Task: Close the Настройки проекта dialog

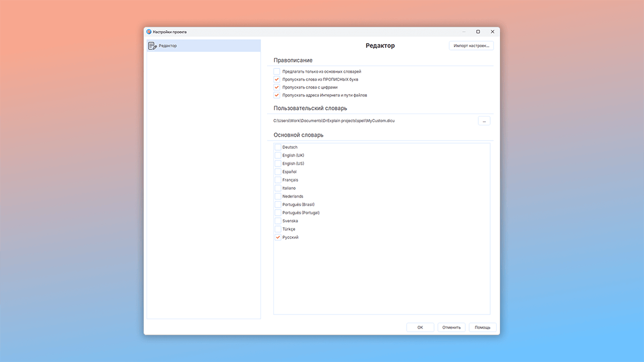Action: tap(492, 32)
